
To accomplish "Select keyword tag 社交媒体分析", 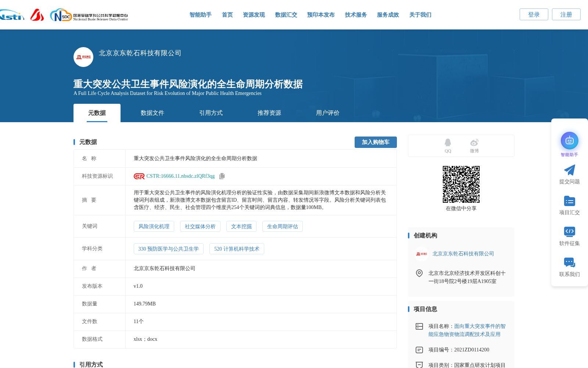I will (x=200, y=226).
